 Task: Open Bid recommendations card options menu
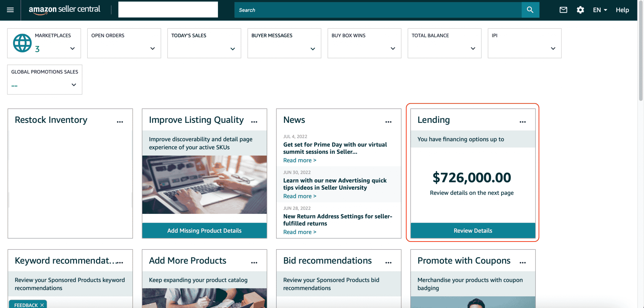tap(388, 262)
